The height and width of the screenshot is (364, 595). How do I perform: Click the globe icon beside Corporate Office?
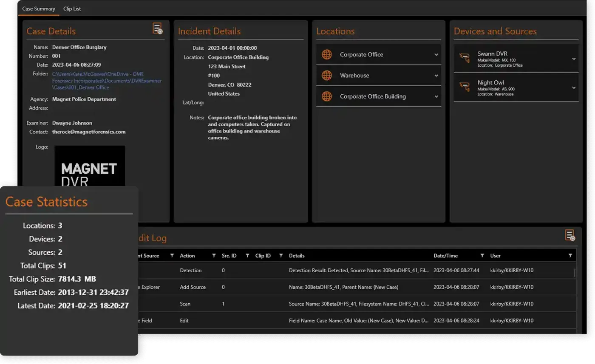(326, 54)
